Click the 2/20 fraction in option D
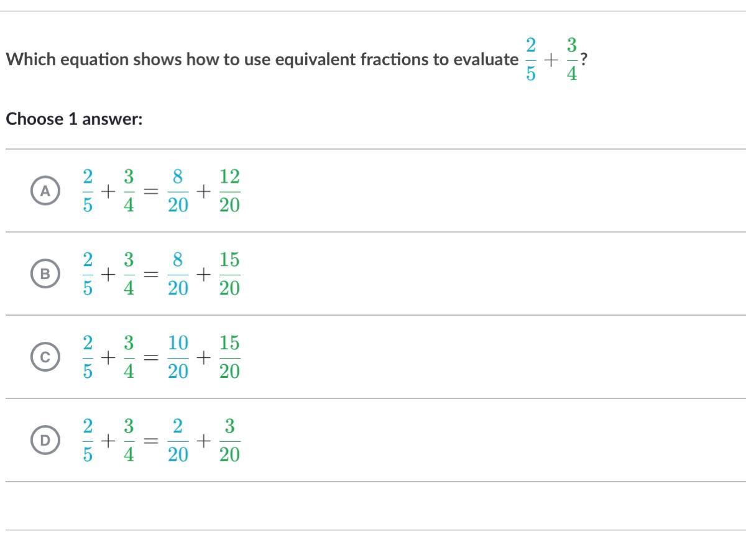This screenshot has width=746, height=560. tap(178, 441)
